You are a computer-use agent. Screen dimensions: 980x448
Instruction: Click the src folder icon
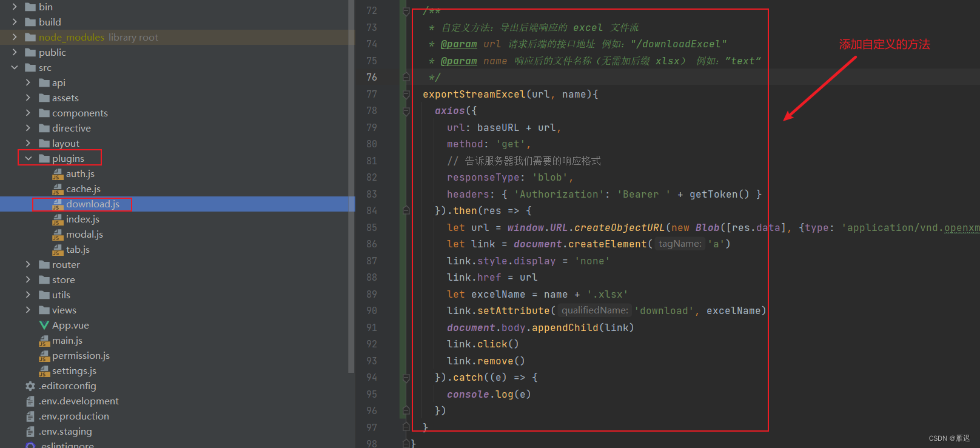click(x=30, y=67)
